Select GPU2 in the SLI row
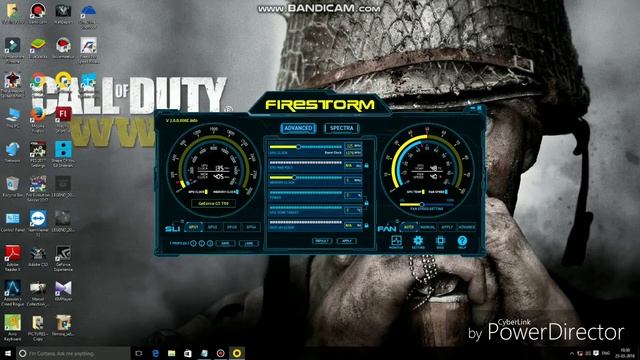Image resolution: width=640 pixels, height=360 pixels. [213, 227]
